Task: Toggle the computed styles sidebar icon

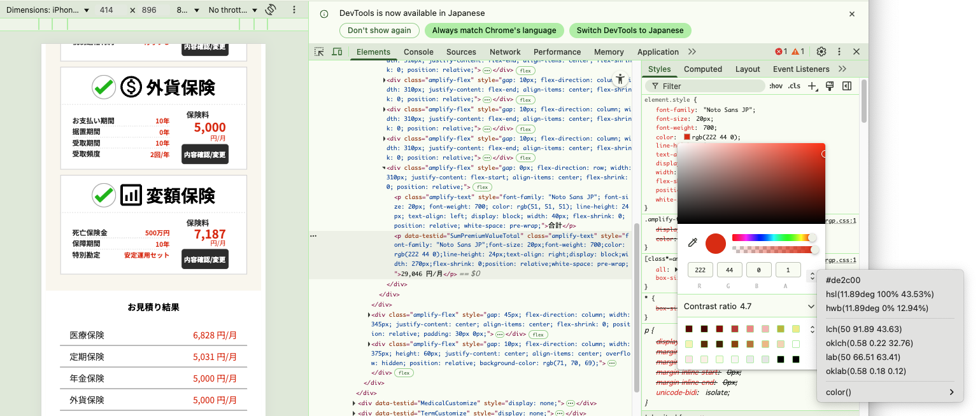Action: pyautogui.click(x=847, y=86)
